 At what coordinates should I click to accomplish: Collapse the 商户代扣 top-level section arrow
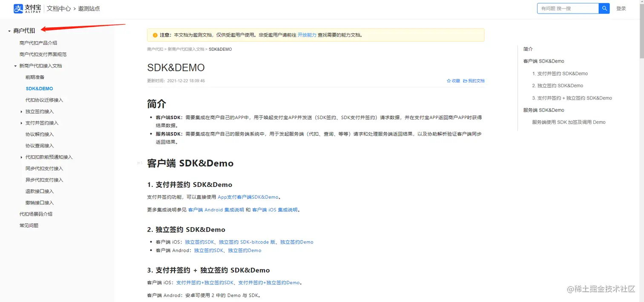[x=9, y=31]
